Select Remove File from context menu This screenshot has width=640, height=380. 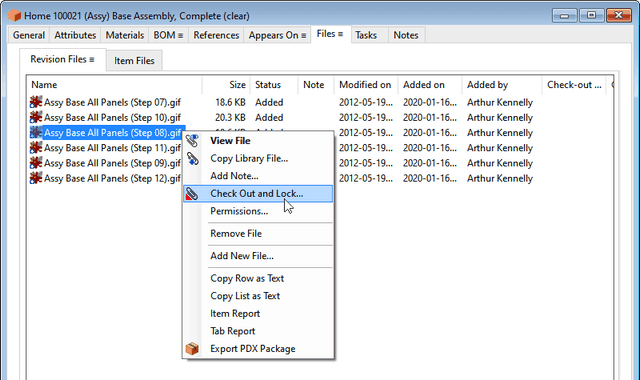tap(236, 233)
